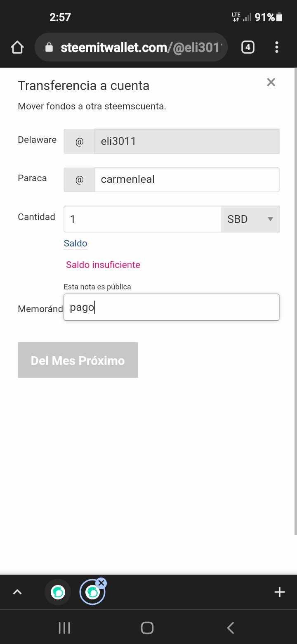
Task: Open the browser three-dot menu
Action: click(277, 47)
